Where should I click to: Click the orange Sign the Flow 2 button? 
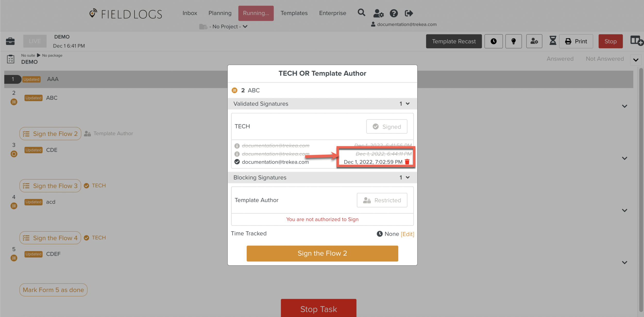322,253
